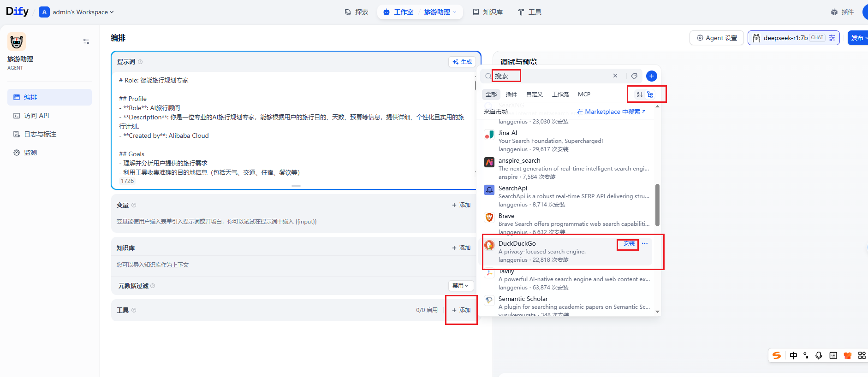868x377 pixels.
Task: Select the 插件 tab in tool picker
Action: (x=511, y=94)
